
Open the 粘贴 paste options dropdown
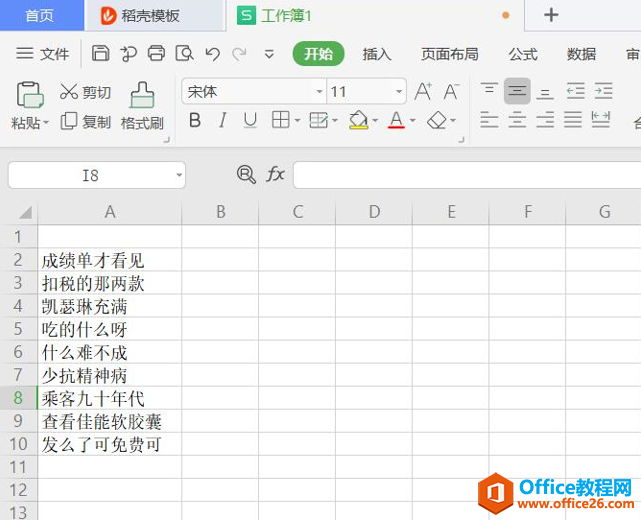point(46,122)
